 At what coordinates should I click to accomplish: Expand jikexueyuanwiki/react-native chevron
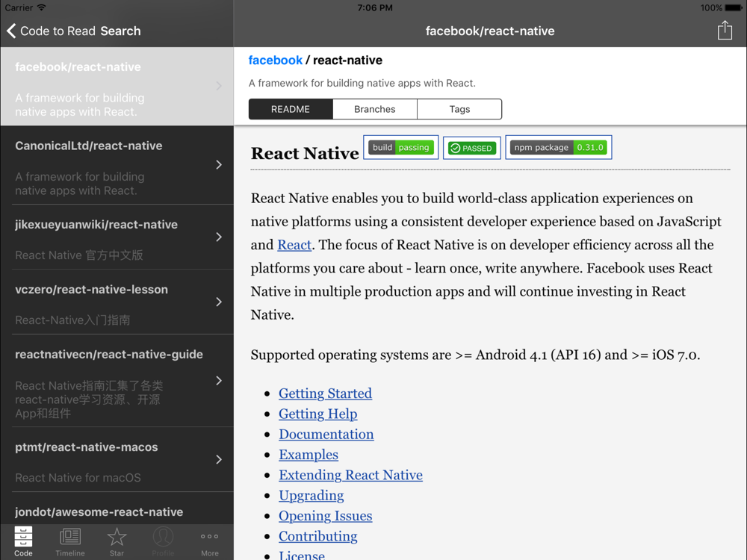tap(219, 237)
